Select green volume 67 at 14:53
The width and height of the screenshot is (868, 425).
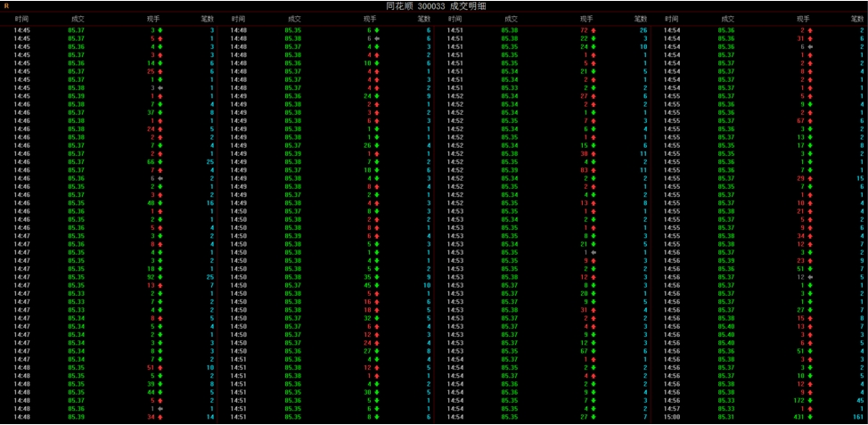(584, 351)
